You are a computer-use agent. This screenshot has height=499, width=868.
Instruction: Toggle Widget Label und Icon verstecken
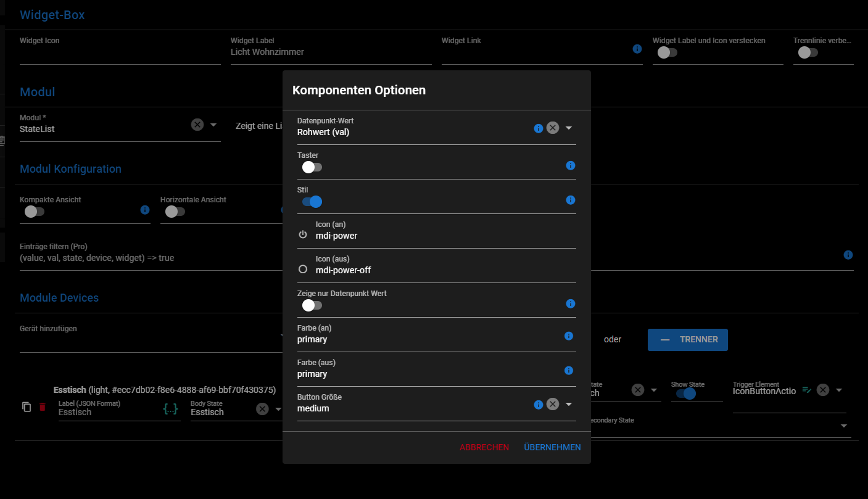(667, 52)
